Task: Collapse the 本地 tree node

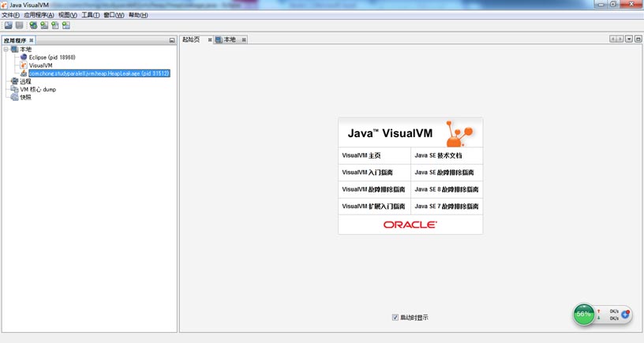Action: click(x=6, y=50)
